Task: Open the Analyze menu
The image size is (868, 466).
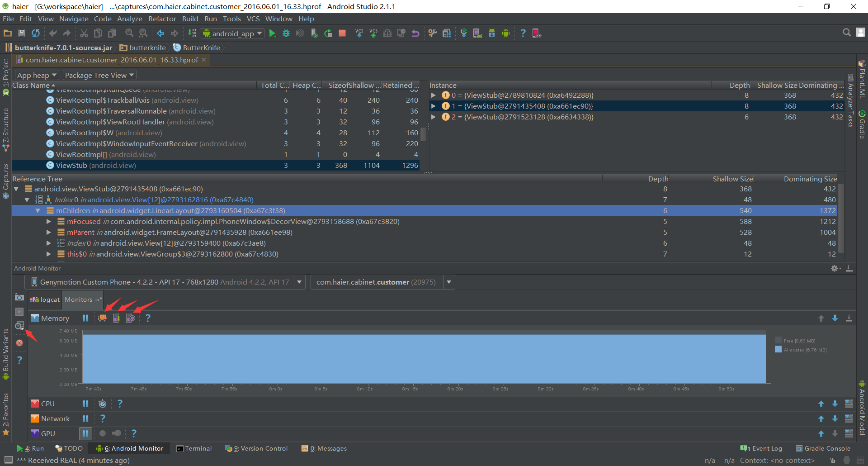Action: [129, 19]
